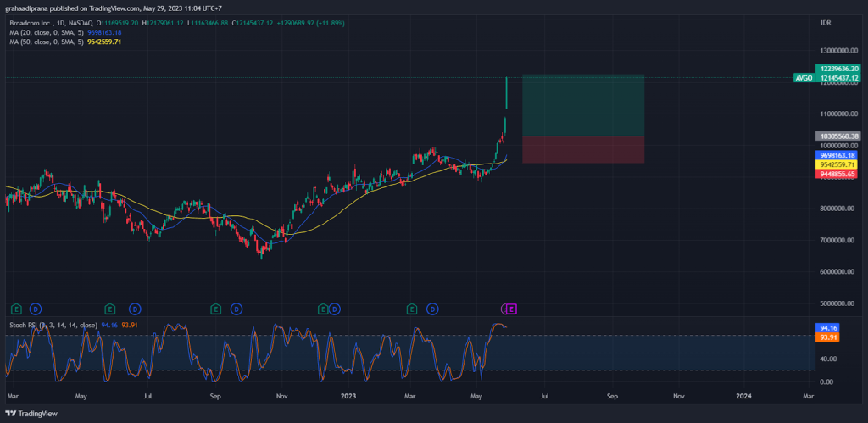Open the earnings E marker near June 2022
This screenshot has width=868, height=423.
click(x=110, y=309)
